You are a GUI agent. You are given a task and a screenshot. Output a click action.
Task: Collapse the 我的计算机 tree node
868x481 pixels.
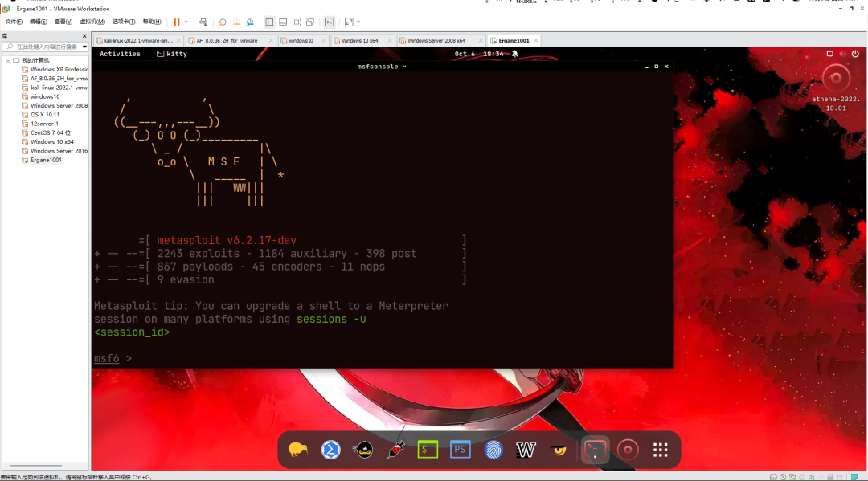[8, 60]
